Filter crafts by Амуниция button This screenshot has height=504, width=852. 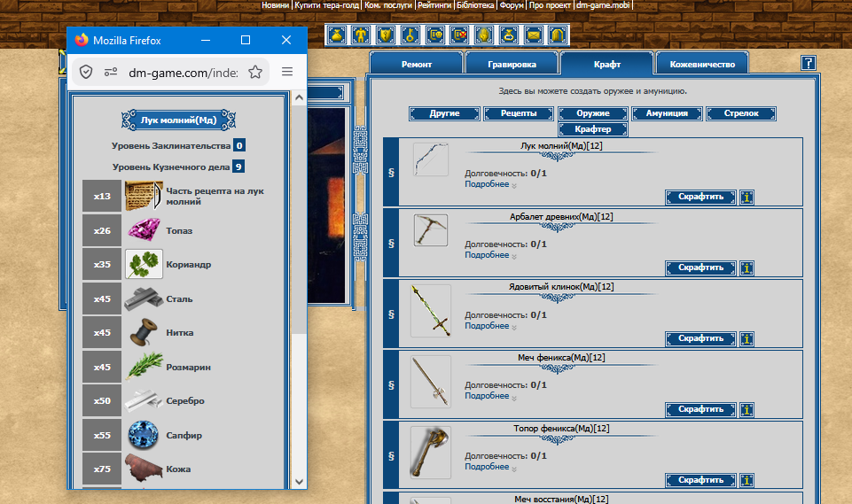click(667, 113)
